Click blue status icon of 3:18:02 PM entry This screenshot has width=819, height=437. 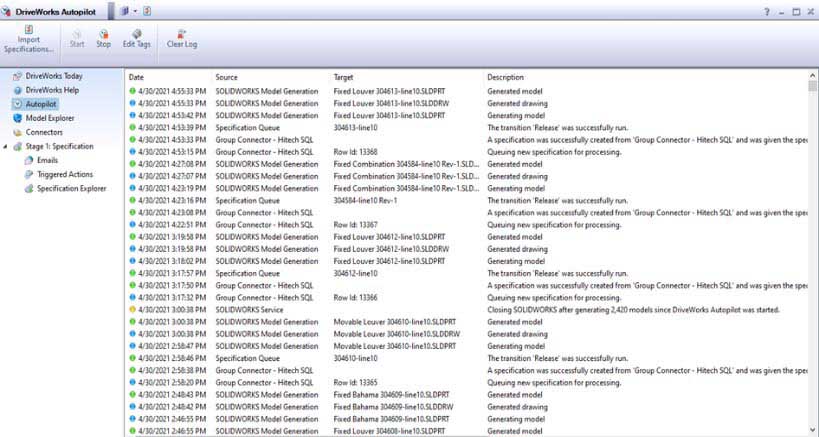tap(133, 261)
